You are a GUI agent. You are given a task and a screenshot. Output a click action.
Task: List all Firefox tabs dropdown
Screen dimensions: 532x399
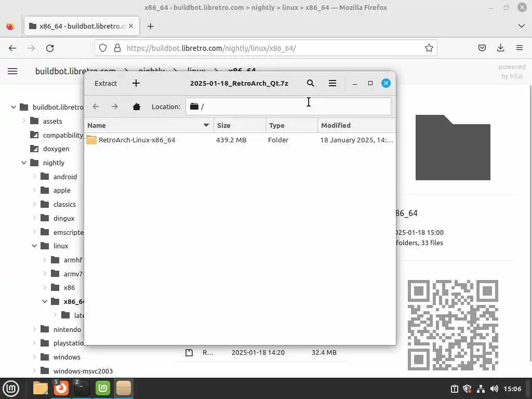coord(522,26)
